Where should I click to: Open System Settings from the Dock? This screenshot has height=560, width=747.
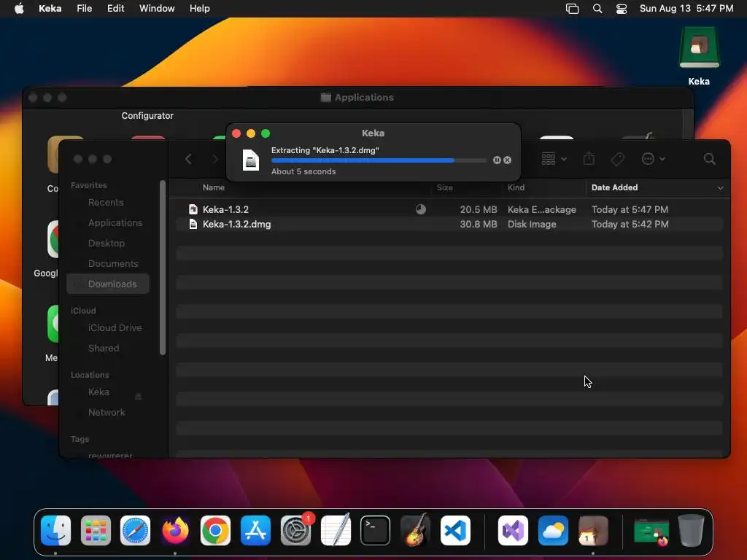click(296, 531)
